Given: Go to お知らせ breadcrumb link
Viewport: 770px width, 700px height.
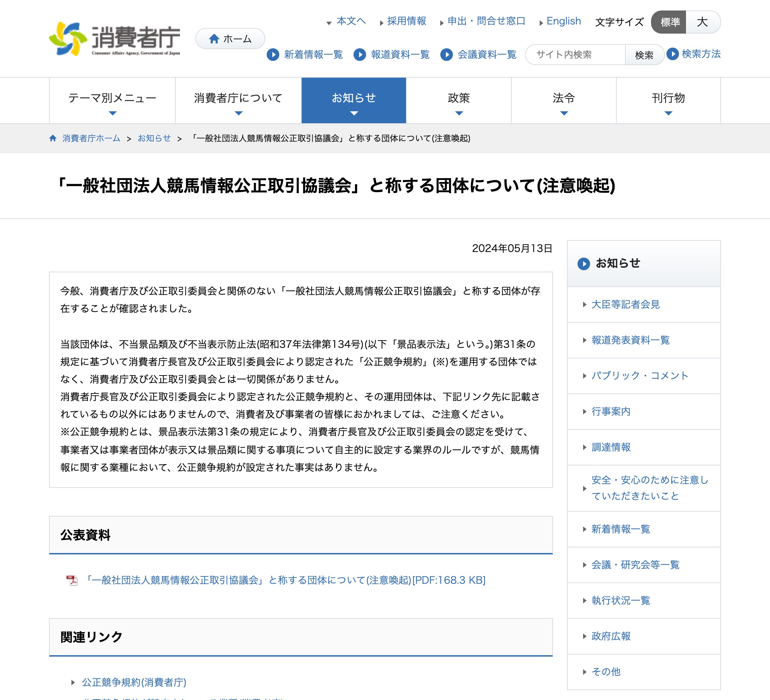Looking at the screenshot, I should coord(154,138).
